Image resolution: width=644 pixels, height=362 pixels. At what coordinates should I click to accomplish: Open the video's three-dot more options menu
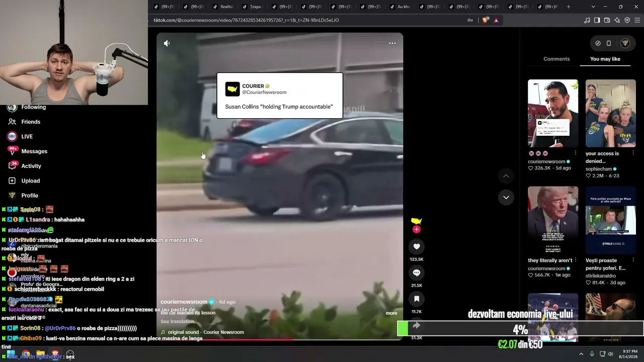[x=392, y=43]
